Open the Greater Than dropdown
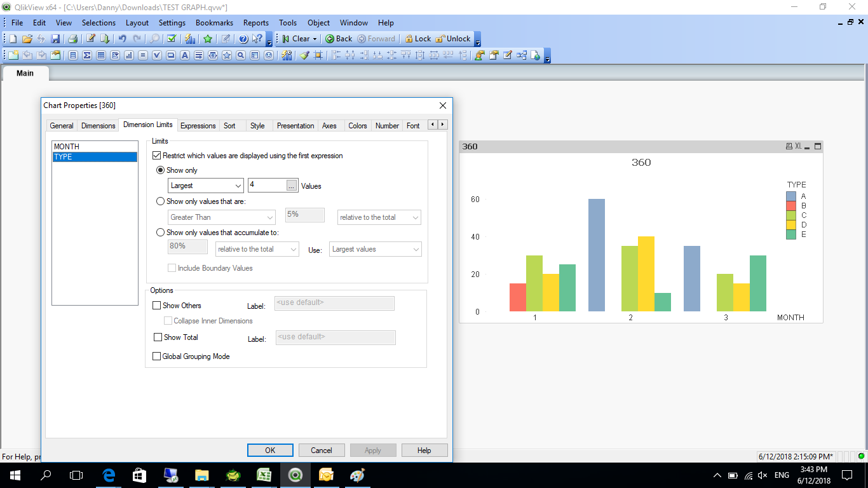 221,217
